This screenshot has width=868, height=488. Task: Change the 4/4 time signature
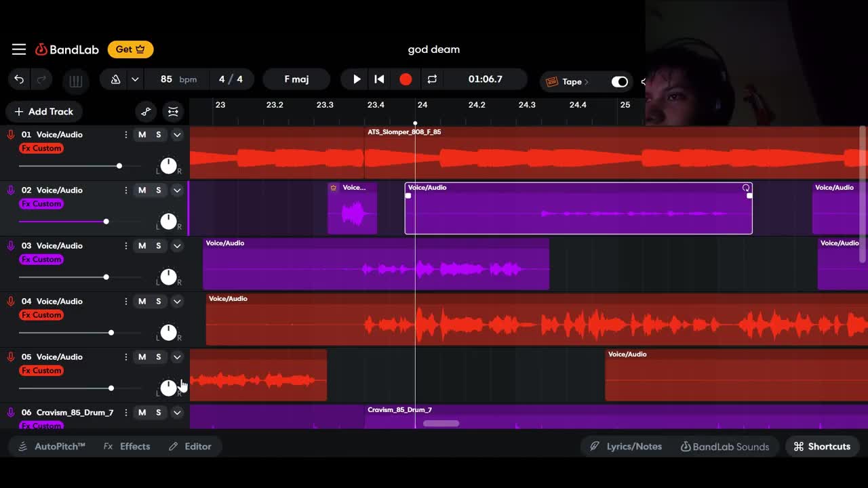[231, 79]
